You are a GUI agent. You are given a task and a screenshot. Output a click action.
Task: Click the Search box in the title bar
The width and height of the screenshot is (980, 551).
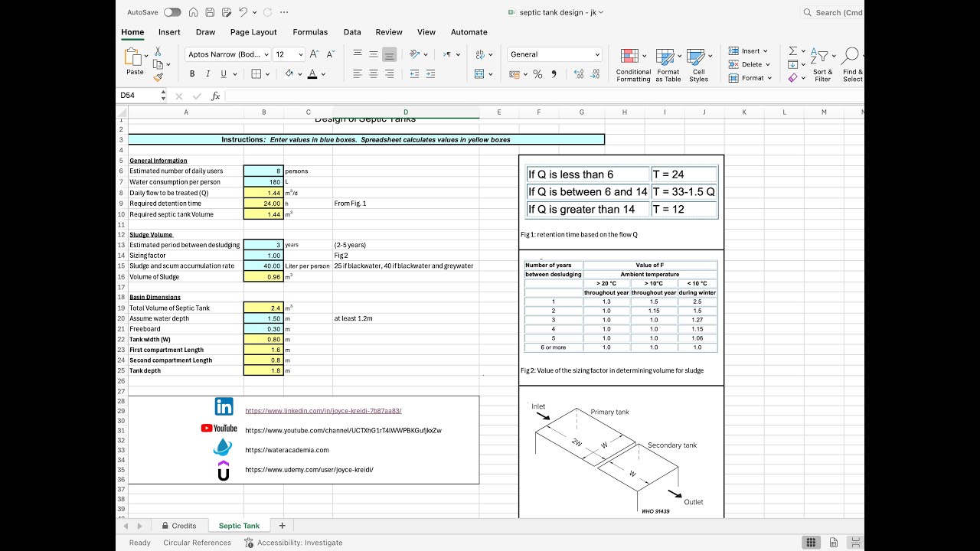[832, 12]
